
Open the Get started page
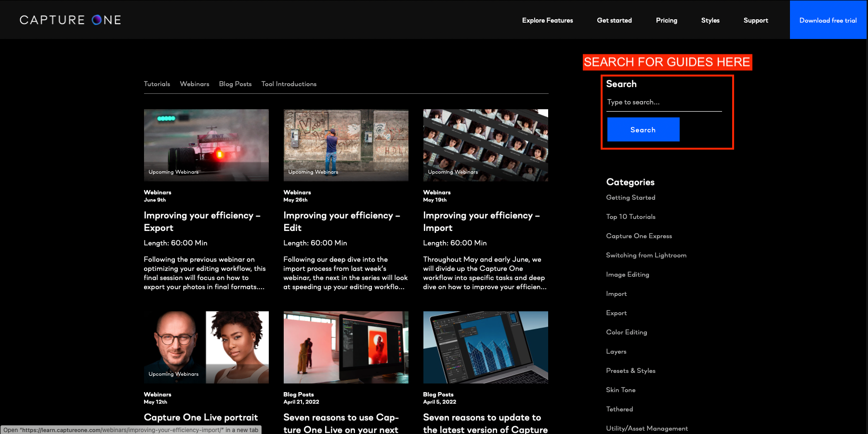tap(614, 20)
